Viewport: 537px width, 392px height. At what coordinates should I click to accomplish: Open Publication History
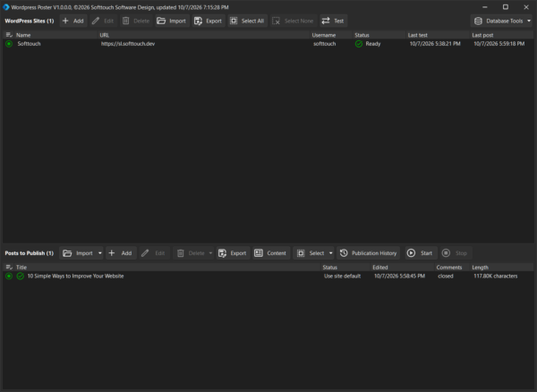click(368, 253)
